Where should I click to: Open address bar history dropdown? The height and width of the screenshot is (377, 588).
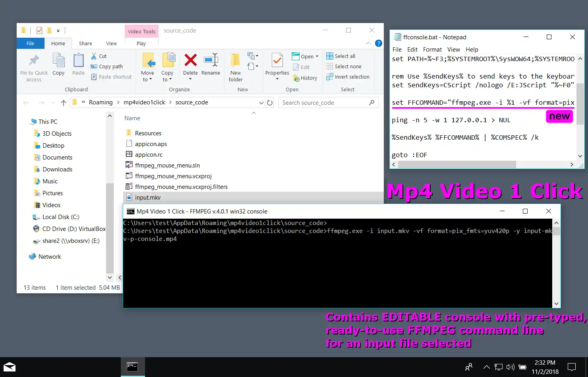tap(261, 103)
